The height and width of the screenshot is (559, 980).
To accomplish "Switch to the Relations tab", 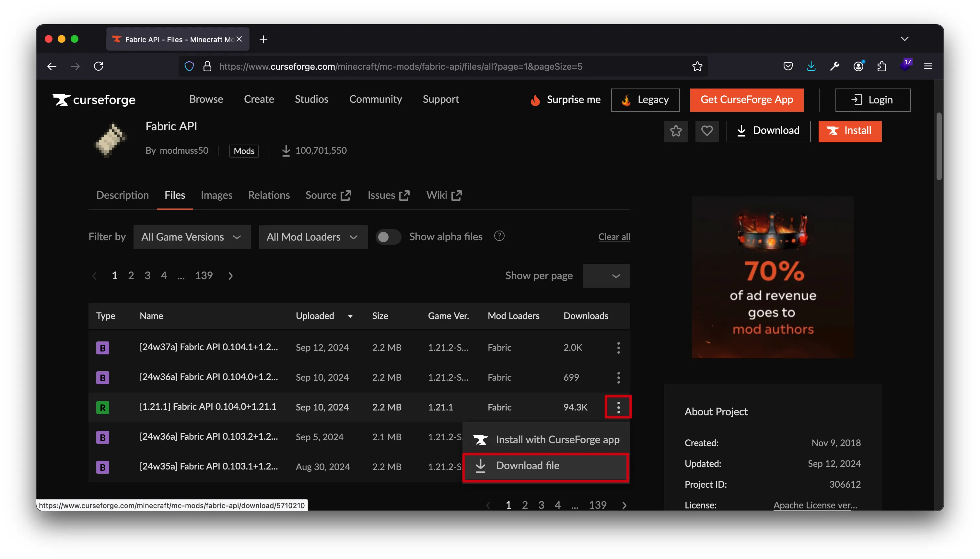I will coord(269,195).
